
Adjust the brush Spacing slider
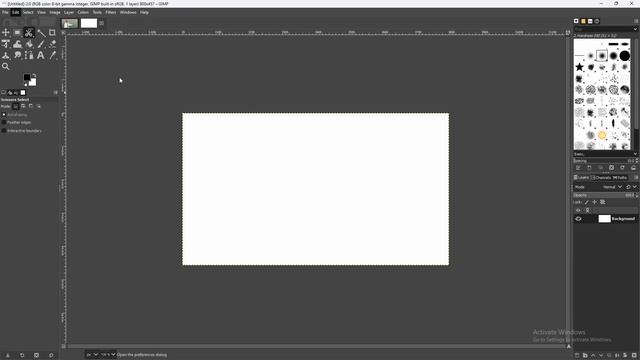click(604, 161)
